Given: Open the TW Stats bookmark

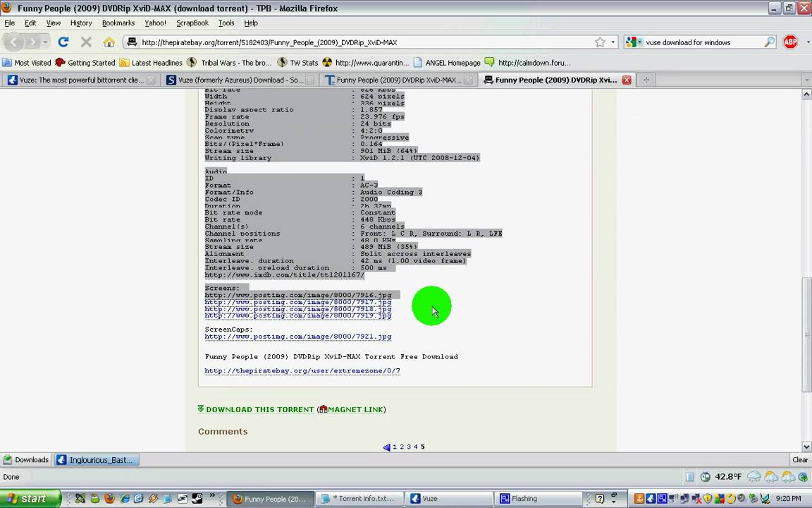Looking at the screenshot, I should click(297, 63).
